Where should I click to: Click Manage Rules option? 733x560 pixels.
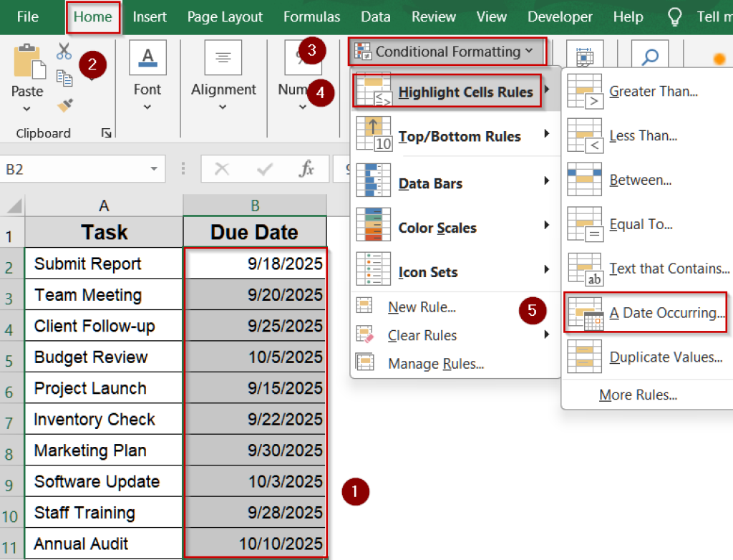coord(435,364)
